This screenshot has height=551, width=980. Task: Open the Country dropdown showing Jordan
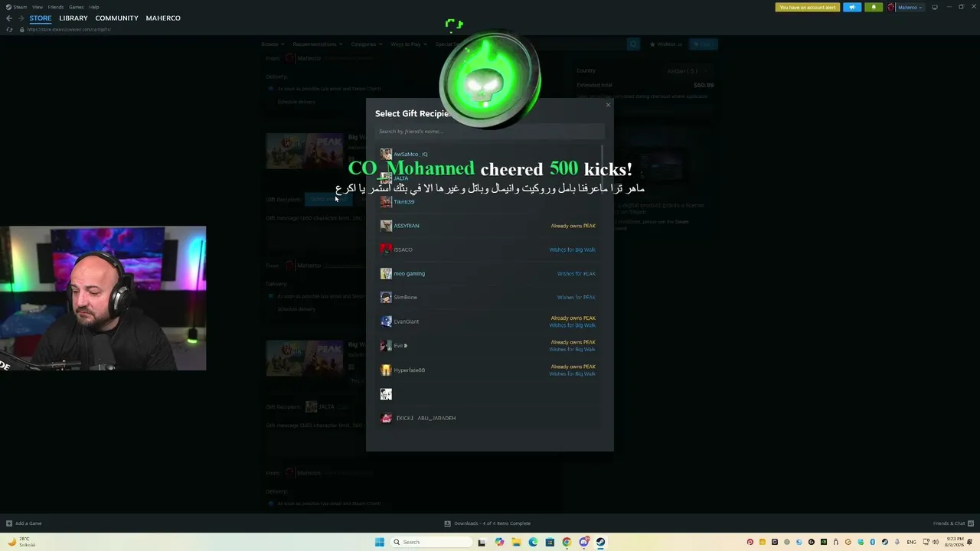tap(687, 71)
